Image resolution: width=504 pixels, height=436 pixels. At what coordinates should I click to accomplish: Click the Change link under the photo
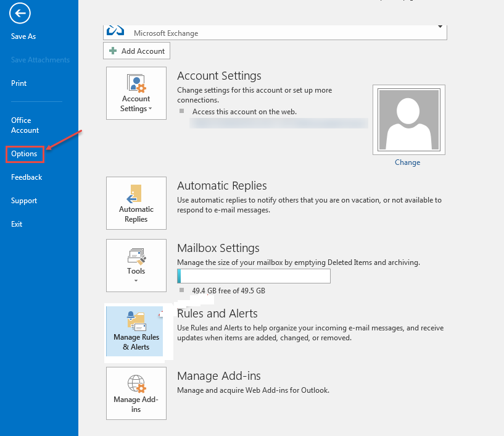407,162
